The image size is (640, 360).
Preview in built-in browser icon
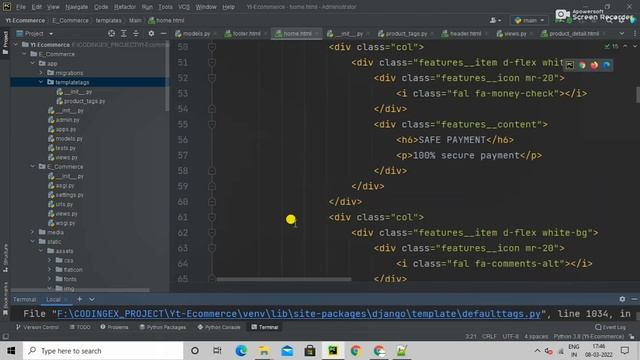click(570, 65)
